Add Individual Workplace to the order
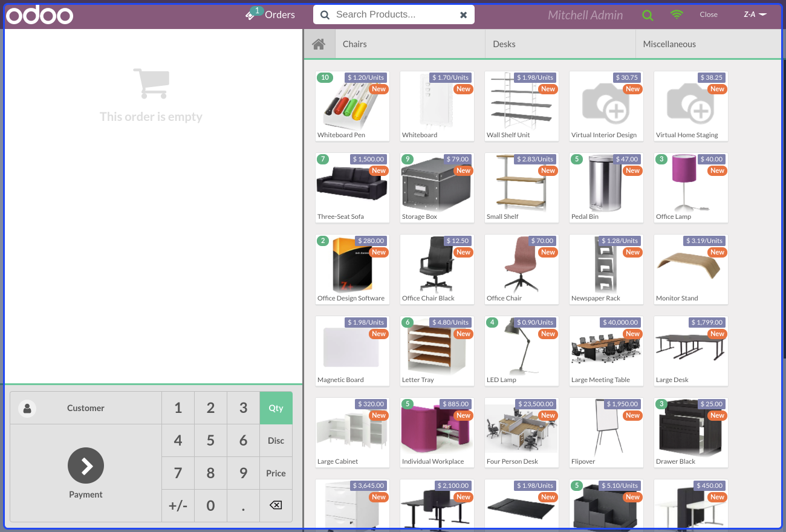 (437, 433)
